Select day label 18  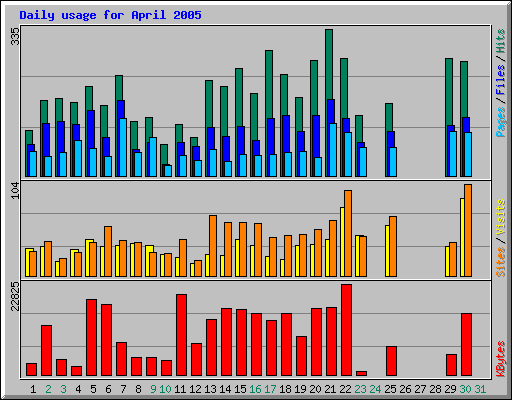[x=285, y=389]
